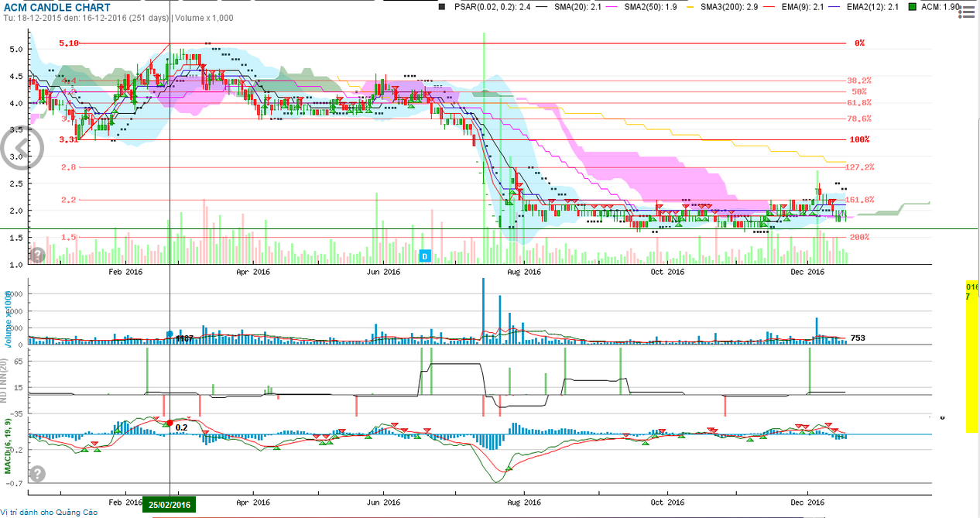The height and width of the screenshot is (518, 980).
Task: Click the date range subtitle text
Action: (119, 17)
